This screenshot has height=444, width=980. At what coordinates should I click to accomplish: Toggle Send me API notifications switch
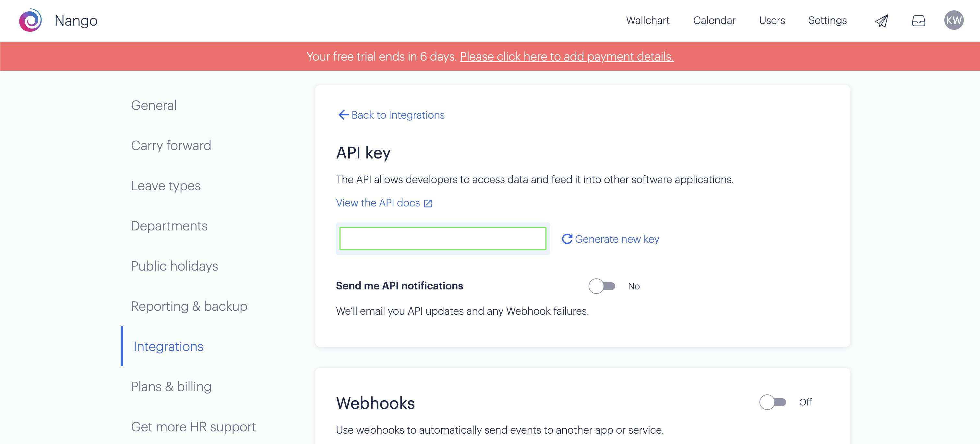602,286
